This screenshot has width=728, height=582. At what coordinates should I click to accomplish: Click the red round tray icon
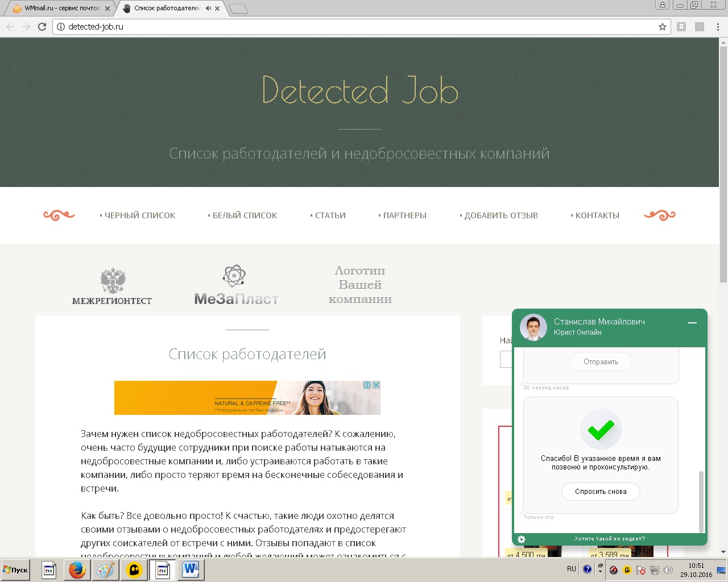(614, 570)
